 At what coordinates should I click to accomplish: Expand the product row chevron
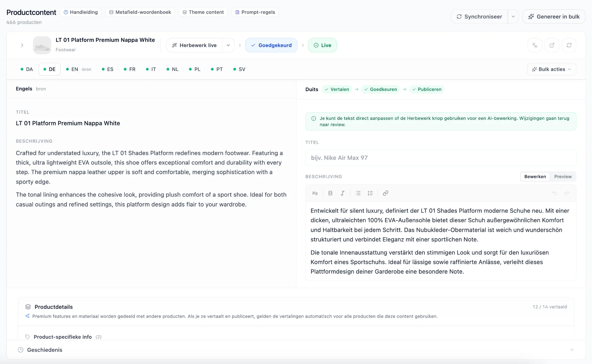tap(22, 45)
